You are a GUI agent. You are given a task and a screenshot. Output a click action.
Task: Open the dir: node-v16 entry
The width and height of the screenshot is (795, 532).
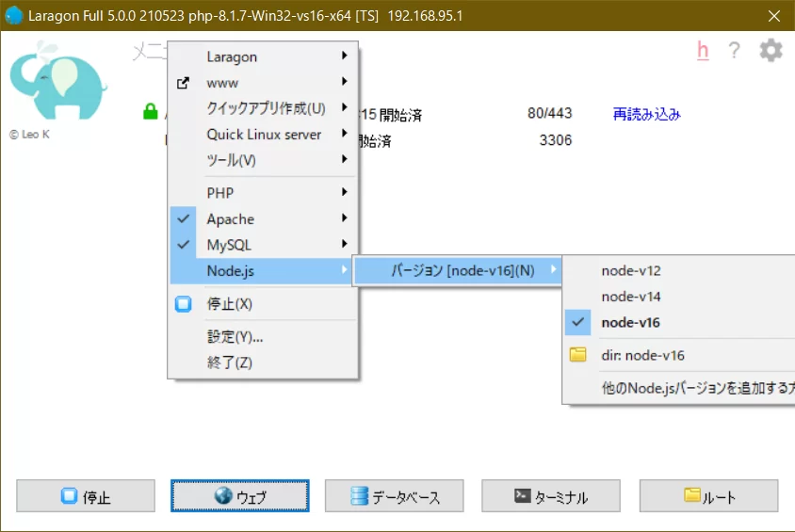coord(680,355)
